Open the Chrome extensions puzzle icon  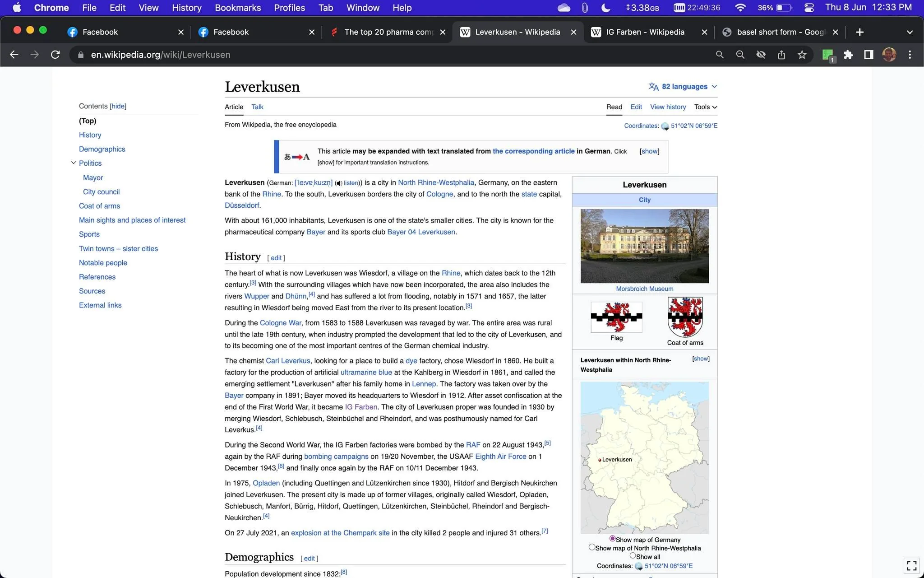click(848, 55)
